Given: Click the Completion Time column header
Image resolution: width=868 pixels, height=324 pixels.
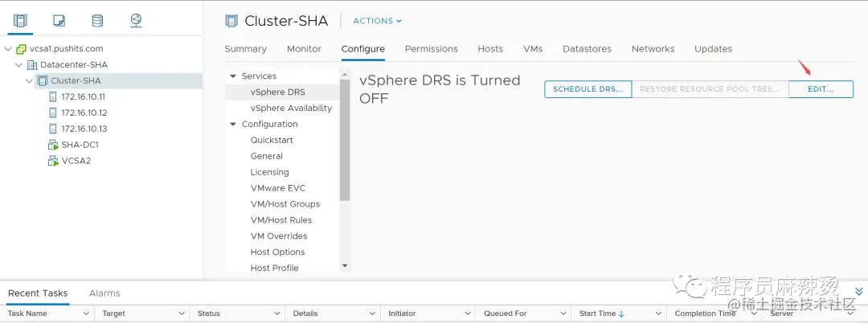Looking at the screenshot, I should (705, 314).
